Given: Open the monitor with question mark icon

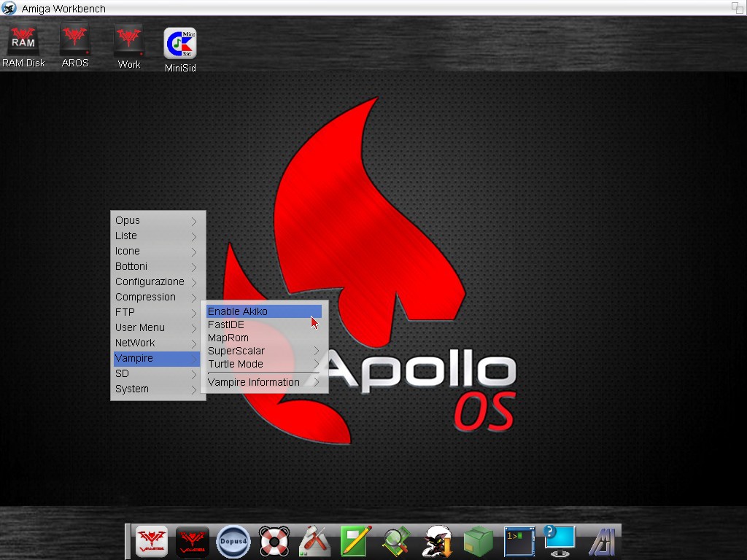Looking at the screenshot, I should click(560, 542).
